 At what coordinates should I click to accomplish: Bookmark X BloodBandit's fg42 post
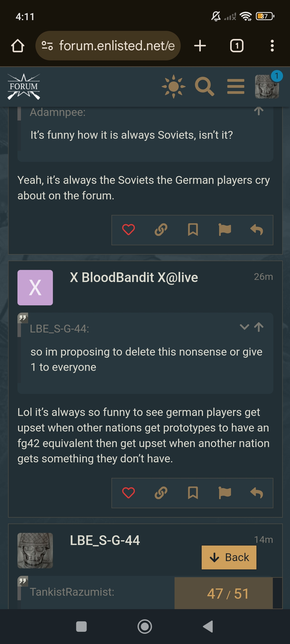pos(193,493)
